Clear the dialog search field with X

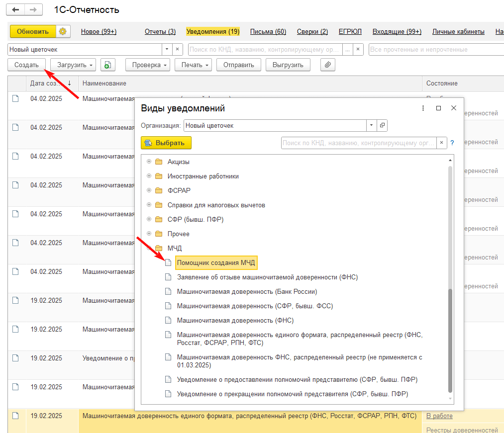coord(441,143)
